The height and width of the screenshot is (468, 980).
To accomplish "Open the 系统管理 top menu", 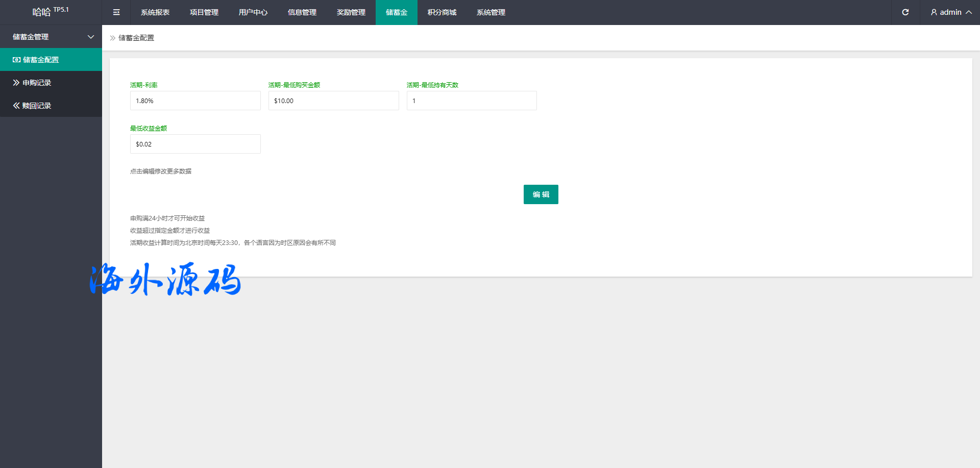I will click(x=491, y=12).
